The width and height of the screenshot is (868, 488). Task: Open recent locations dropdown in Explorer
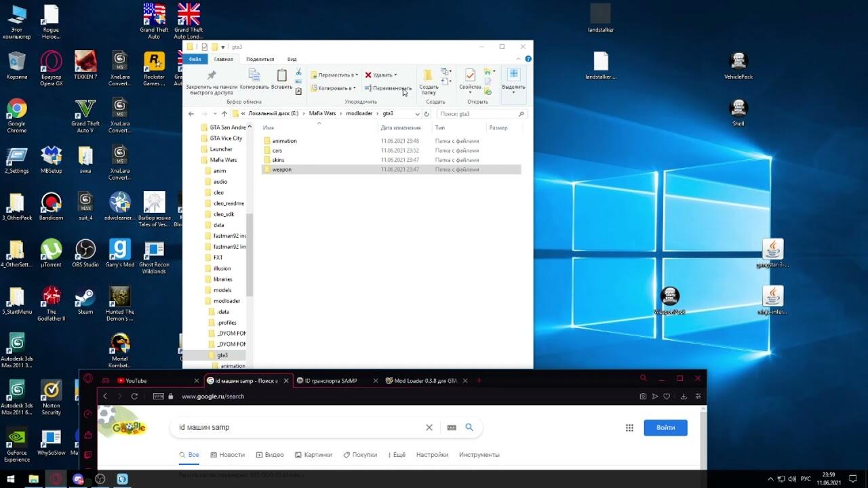click(215, 114)
